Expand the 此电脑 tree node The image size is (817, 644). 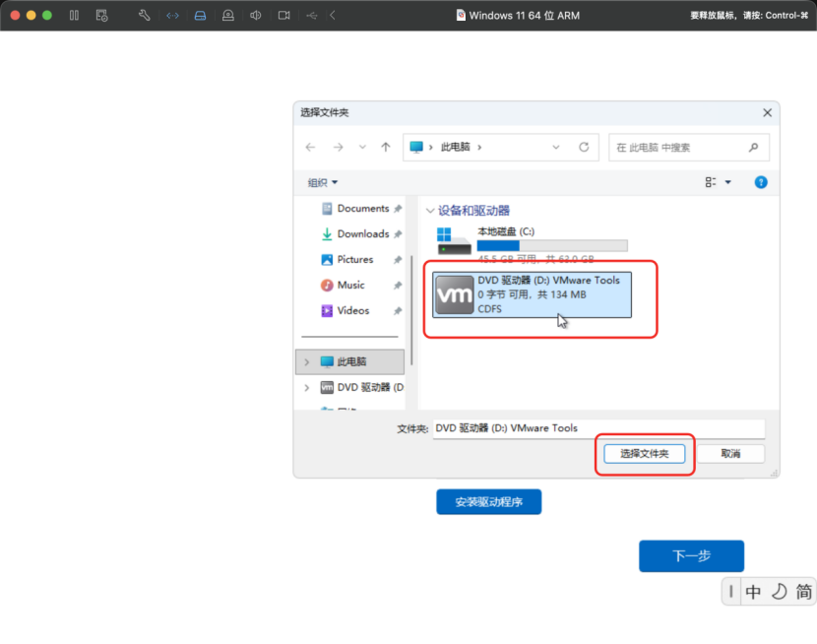coord(307,361)
